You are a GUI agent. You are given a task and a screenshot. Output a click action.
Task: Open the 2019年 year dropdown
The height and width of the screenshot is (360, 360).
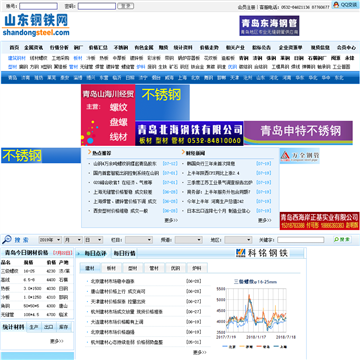click(50, 240)
